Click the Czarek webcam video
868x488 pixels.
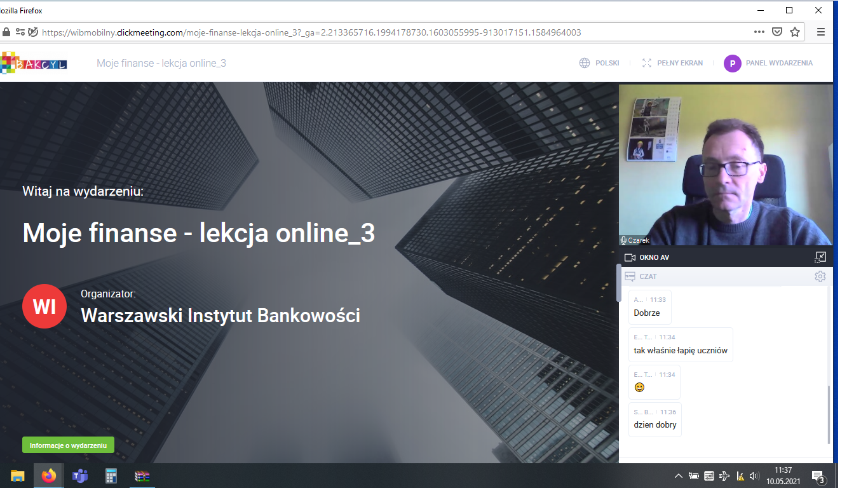pos(726,165)
